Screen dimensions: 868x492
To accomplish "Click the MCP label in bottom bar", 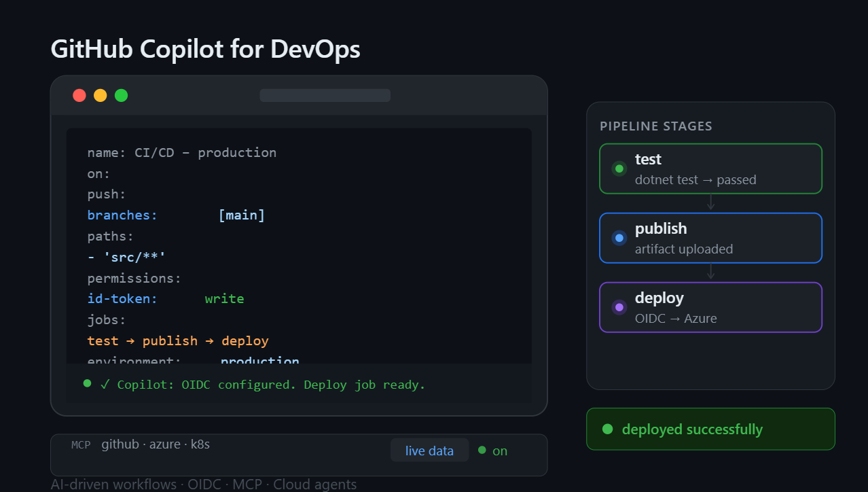I will click(x=81, y=445).
